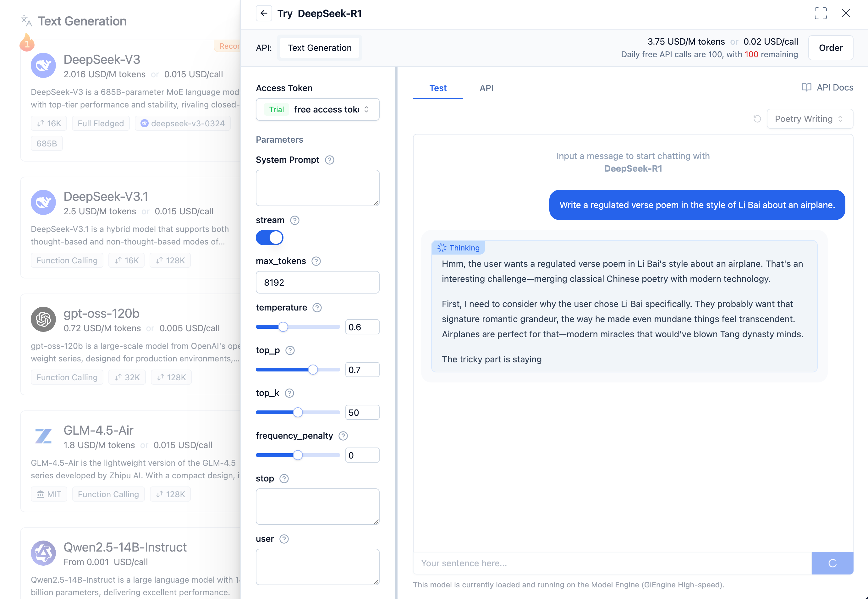The width and height of the screenshot is (868, 599).
Task: Open the Text Generation API selector
Action: [x=319, y=48]
